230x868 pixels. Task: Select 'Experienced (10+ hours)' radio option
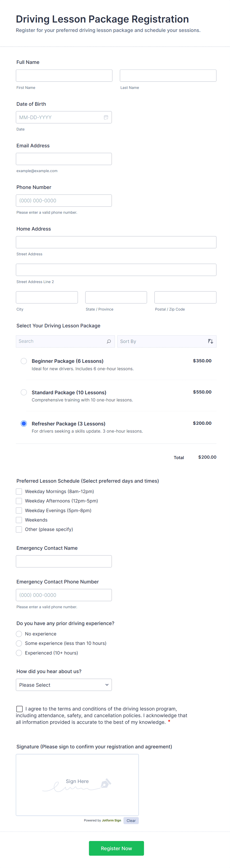tap(19, 653)
